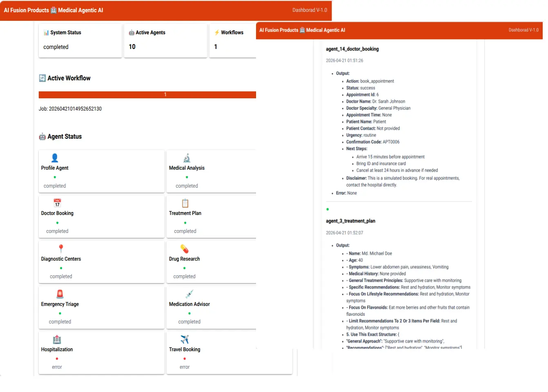Click the Profile Agent person icon

[55, 158]
